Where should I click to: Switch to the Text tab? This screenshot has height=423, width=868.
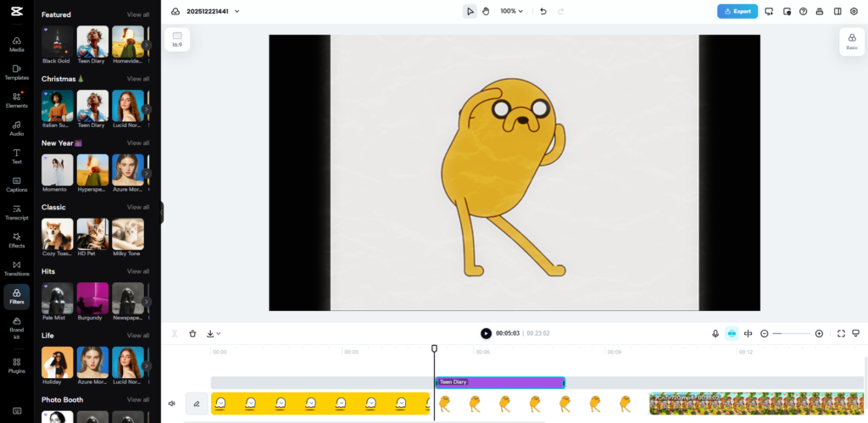pos(17,156)
